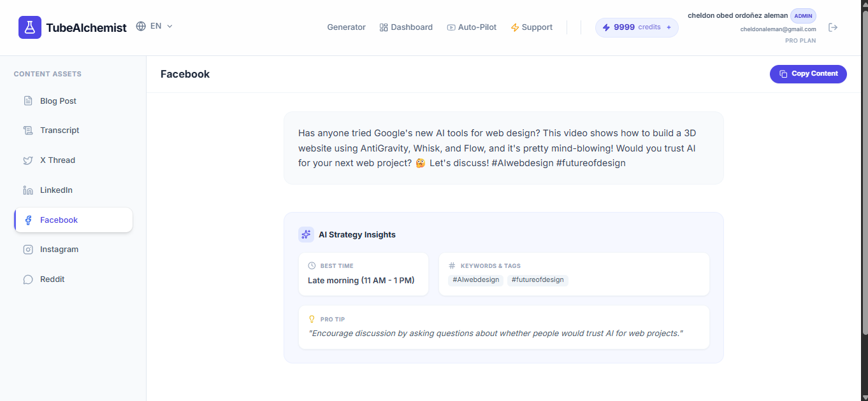Click the AI Strategy Insights sparkle icon
This screenshot has width=868, height=401.
(x=306, y=234)
